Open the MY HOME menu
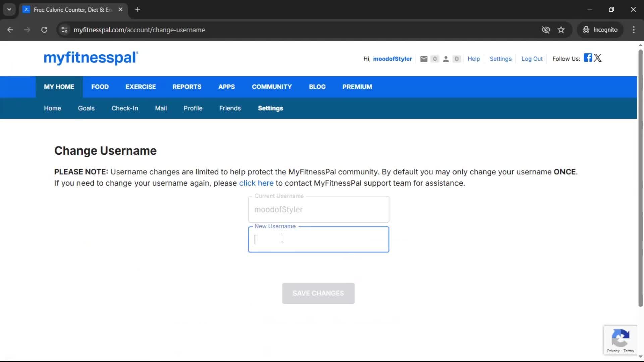 pos(59,87)
